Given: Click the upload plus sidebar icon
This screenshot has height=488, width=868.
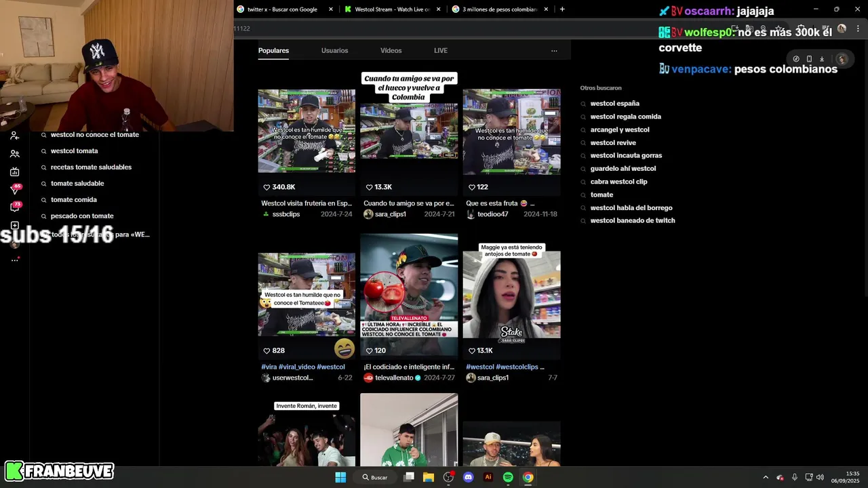Looking at the screenshot, I should click(x=14, y=226).
